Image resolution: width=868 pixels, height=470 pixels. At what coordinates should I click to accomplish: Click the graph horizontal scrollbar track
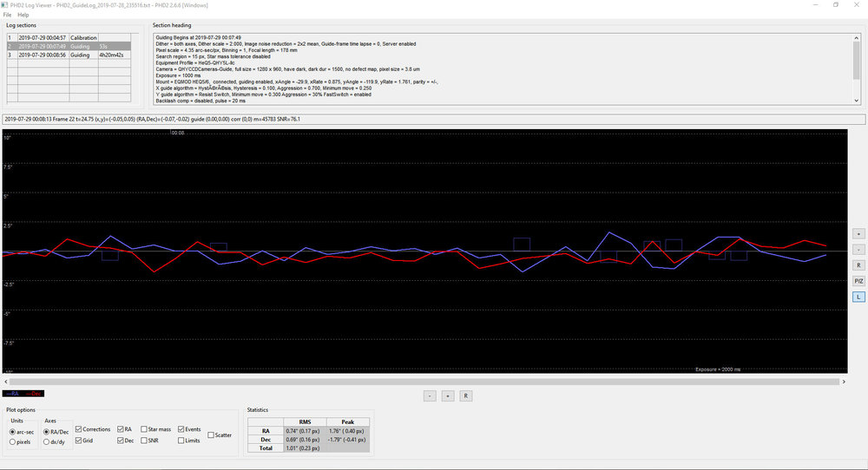point(424,382)
